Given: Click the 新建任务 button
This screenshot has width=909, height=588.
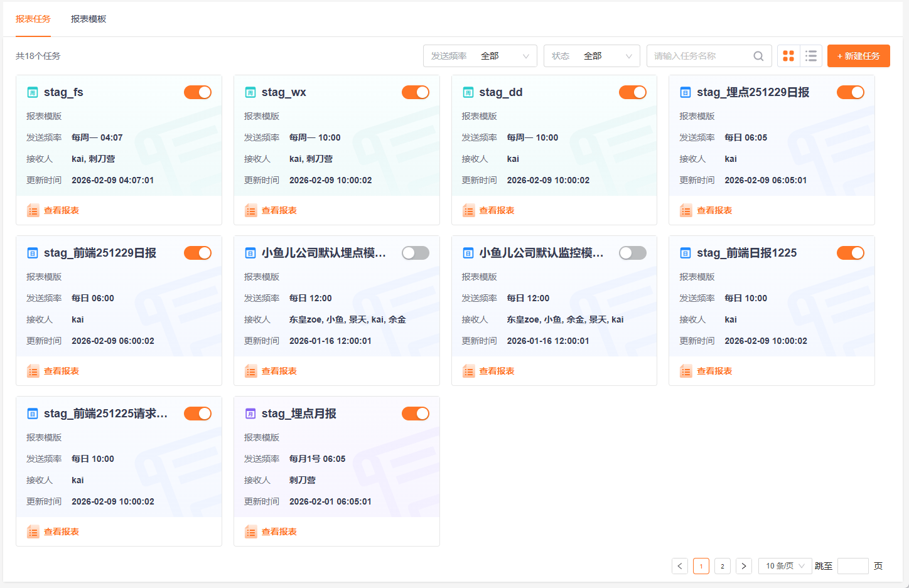Looking at the screenshot, I should click(858, 56).
